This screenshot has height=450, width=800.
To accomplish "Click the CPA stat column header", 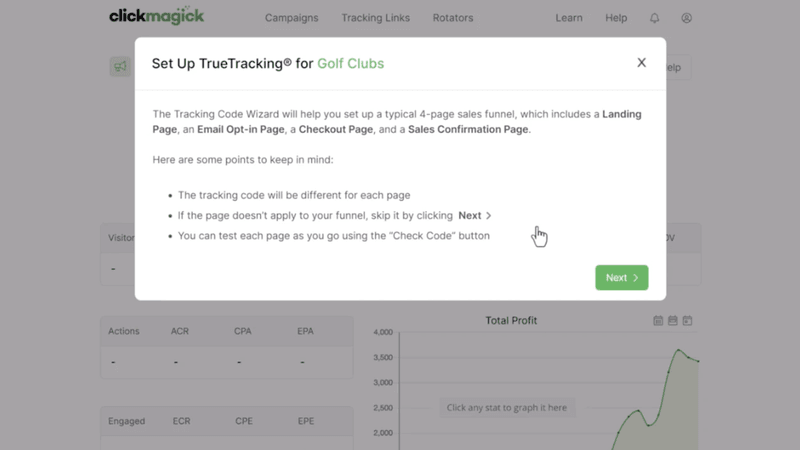I will click(x=243, y=331).
